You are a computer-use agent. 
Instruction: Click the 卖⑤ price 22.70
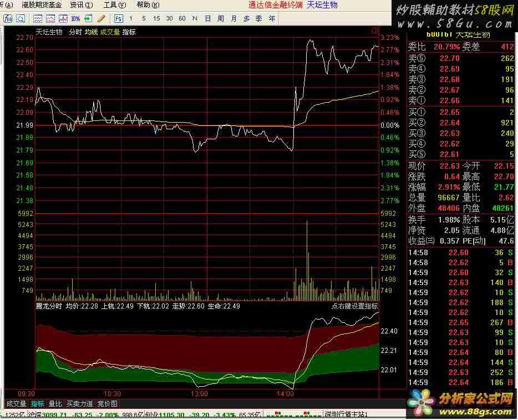(x=450, y=58)
